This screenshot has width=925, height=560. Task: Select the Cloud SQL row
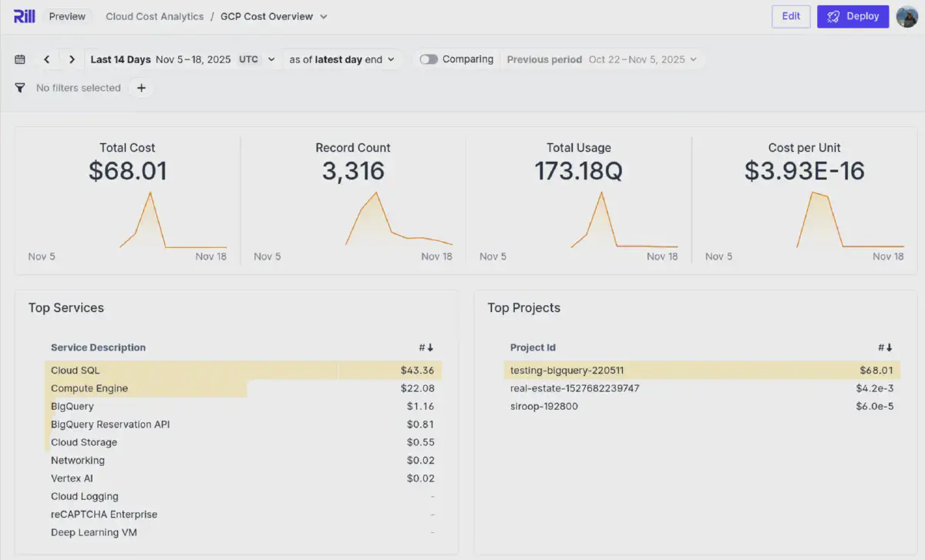point(243,371)
